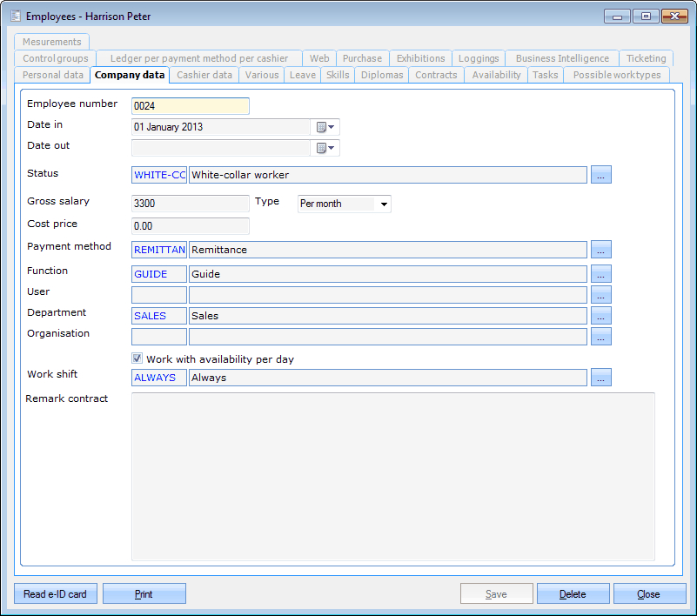Click inside the Remark contract text area
697x616 pixels.
[x=392, y=476]
